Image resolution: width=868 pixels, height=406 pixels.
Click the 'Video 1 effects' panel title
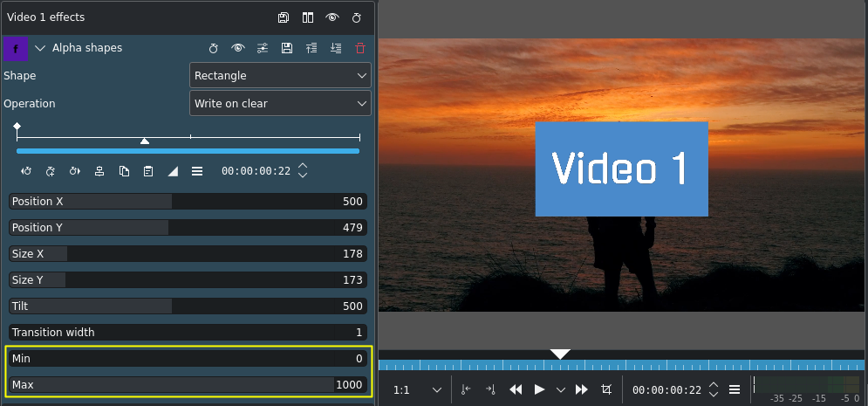46,17
